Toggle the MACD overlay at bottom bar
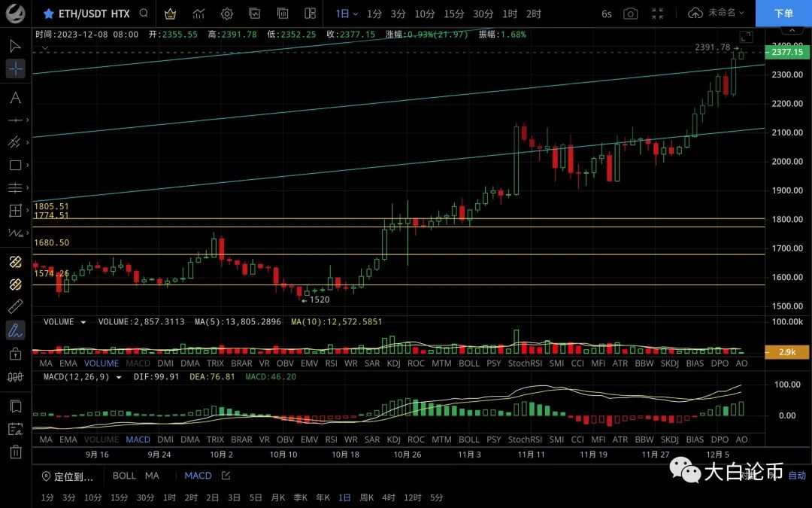 (x=198, y=476)
